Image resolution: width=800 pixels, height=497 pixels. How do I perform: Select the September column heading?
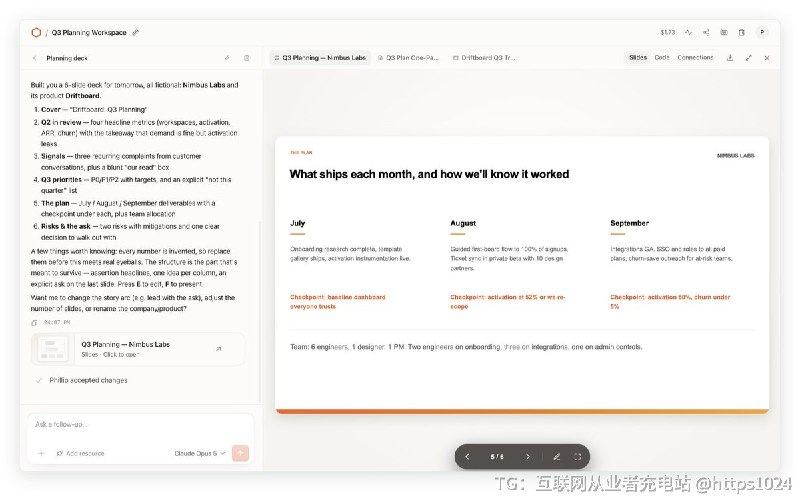pyautogui.click(x=630, y=223)
